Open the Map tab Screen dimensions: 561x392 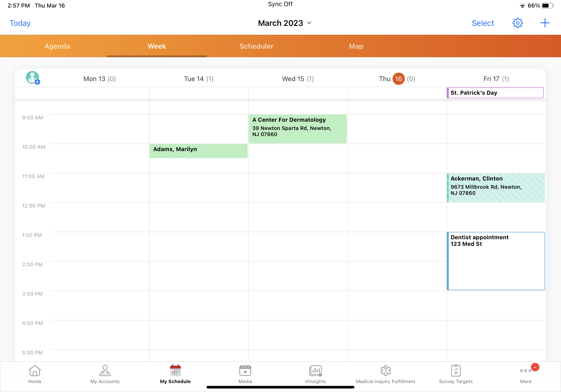tap(356, 46)
